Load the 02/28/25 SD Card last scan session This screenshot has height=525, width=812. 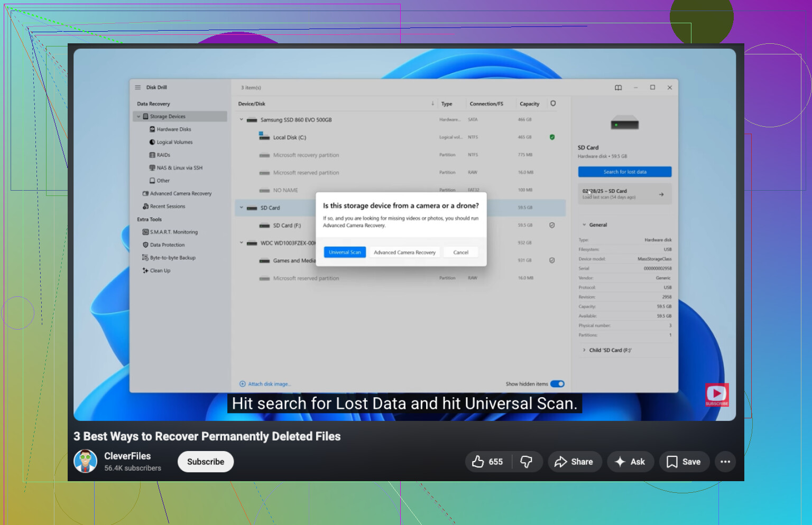[625, 194]
